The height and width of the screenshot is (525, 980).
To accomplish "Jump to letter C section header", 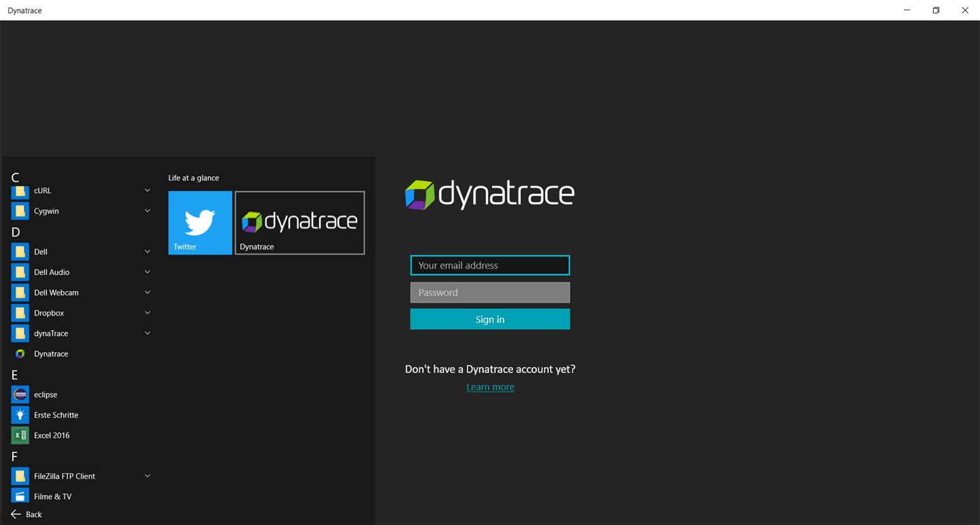I will [15, 177].
